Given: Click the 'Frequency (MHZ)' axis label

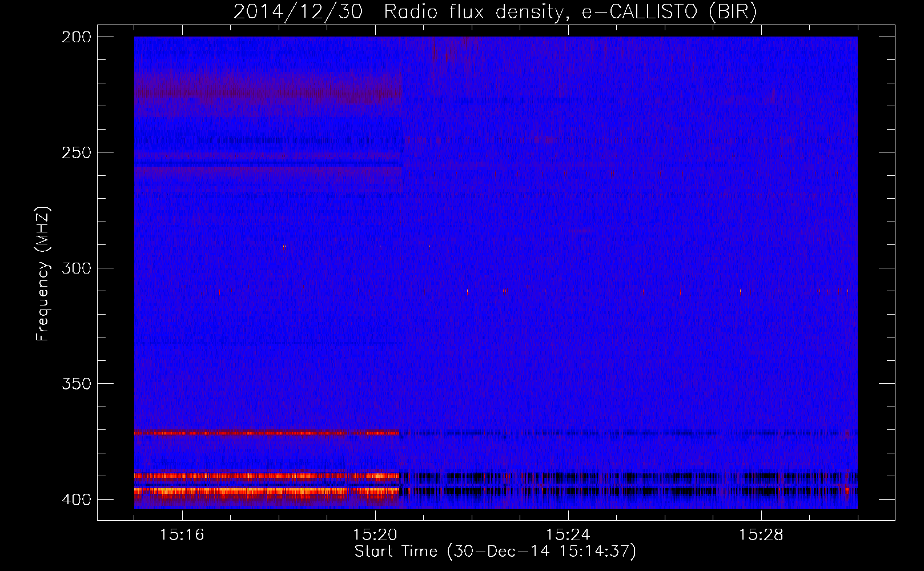Looking at the screenshot, I should click(x=43, y=274).
